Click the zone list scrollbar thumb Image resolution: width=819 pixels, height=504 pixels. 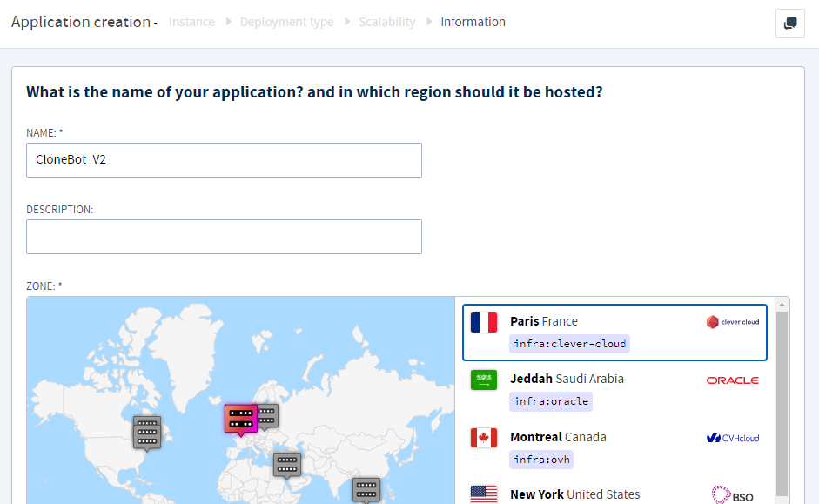(x=782, y=403)
